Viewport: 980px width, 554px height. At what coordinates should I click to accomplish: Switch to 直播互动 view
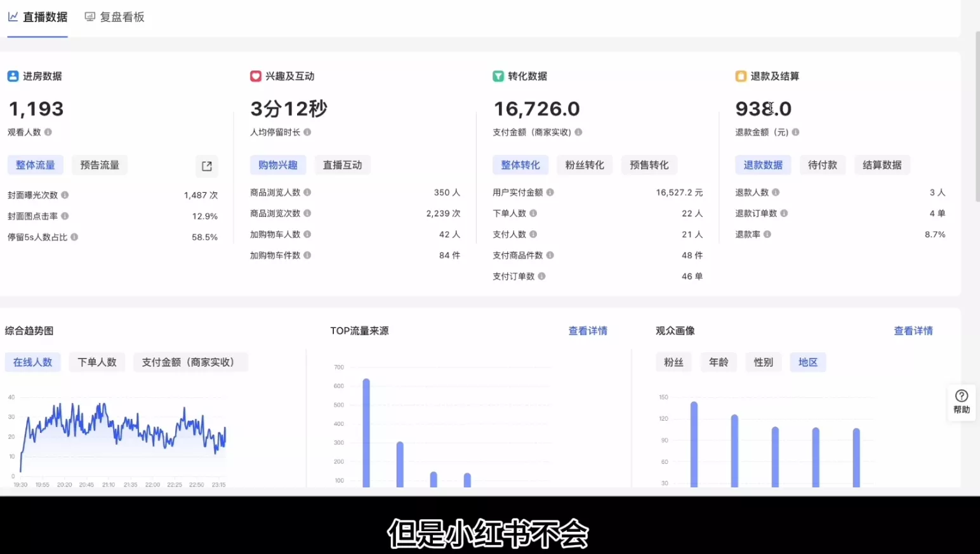tap(343, 164)
